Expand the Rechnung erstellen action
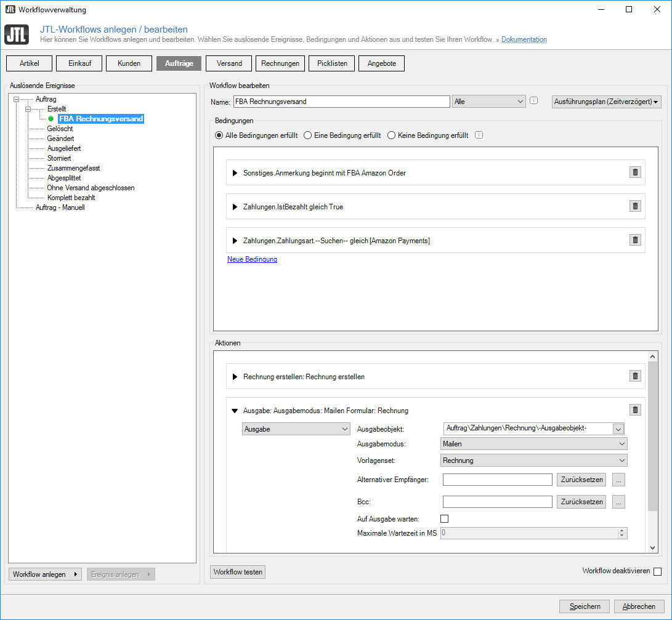Viewport: 672px width, 620px height. (235, 377)
